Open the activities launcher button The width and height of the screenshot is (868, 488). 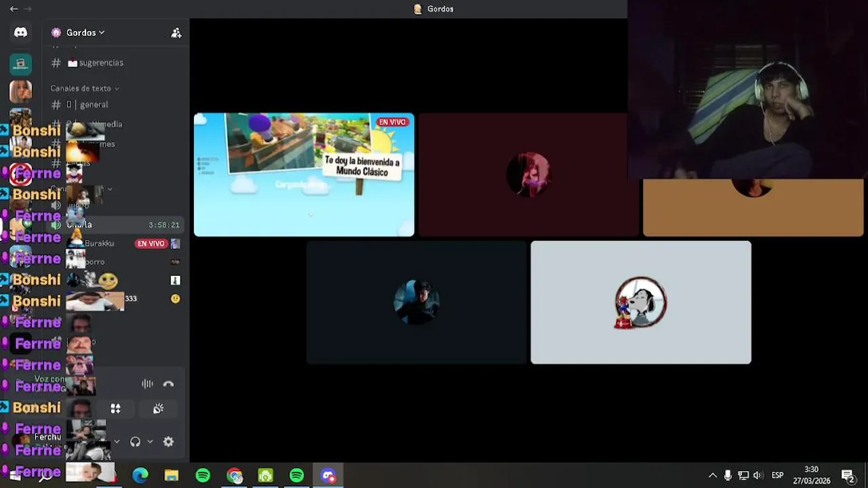115,409
